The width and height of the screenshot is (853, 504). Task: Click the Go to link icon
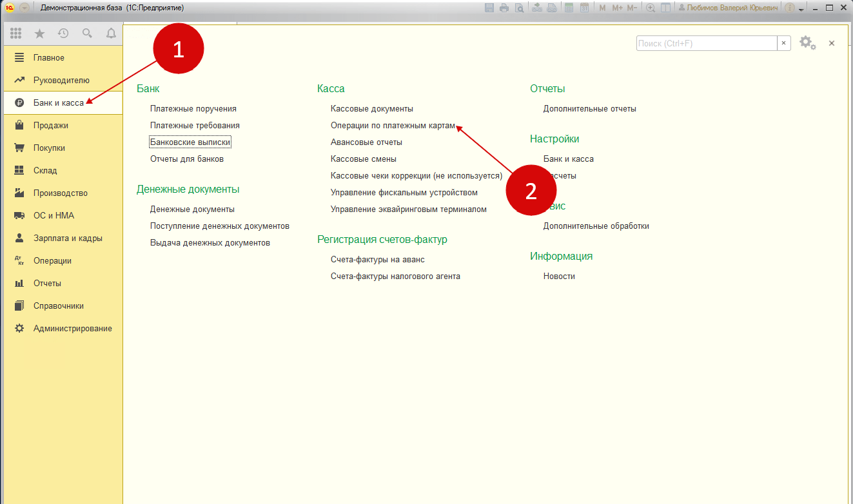pos(553,8)
